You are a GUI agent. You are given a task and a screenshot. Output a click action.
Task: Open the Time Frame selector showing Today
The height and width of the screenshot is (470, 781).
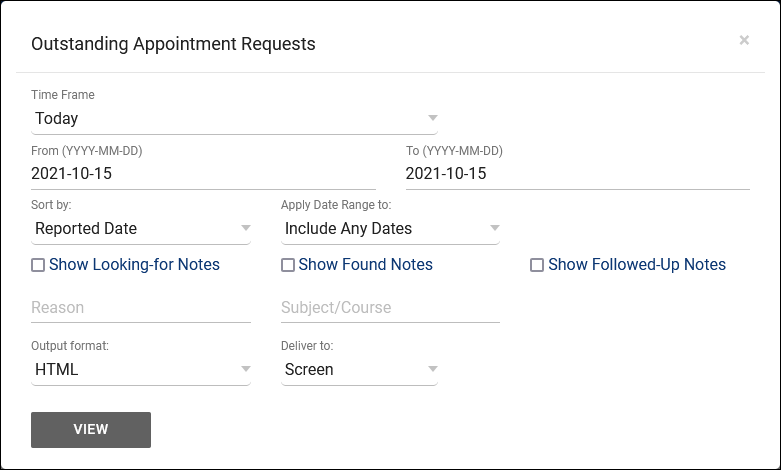220,118
